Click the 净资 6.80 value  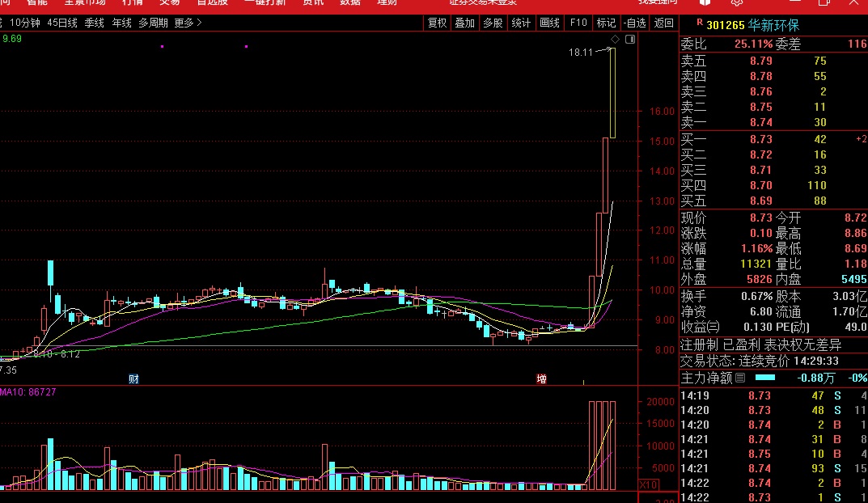click(x=761, y=312)
